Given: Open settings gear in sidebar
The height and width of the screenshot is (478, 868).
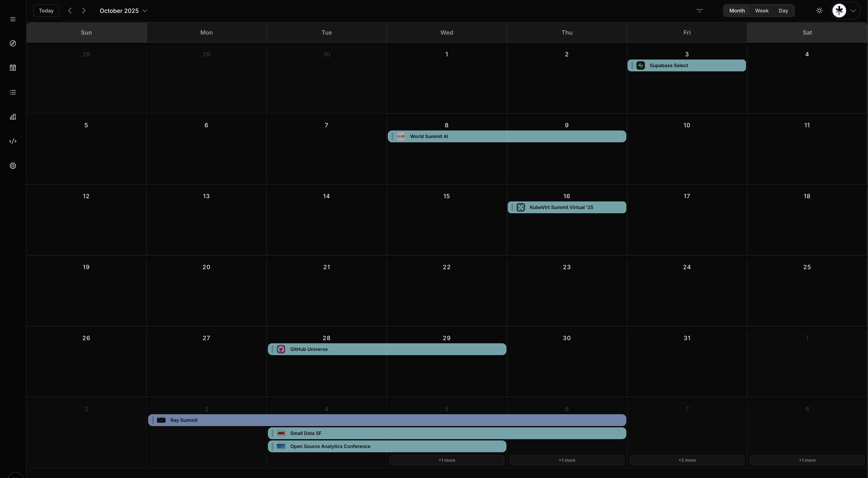Looking at the screenshot, I should tap(13, 166).
